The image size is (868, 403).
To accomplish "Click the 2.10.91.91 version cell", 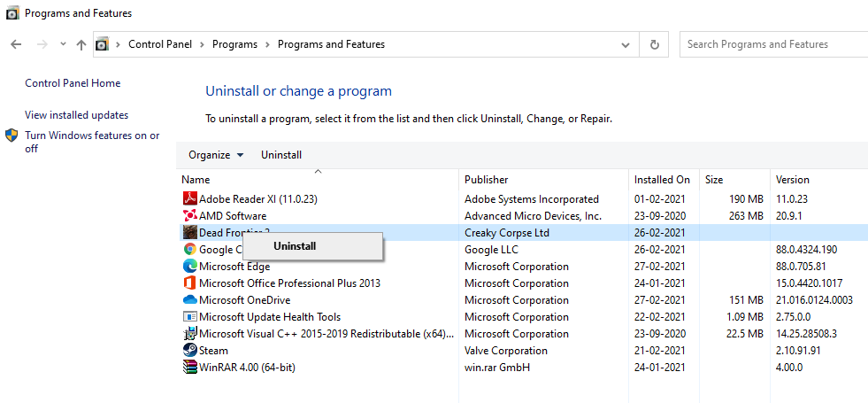I will pyautogui.click(x=798, y=351).
